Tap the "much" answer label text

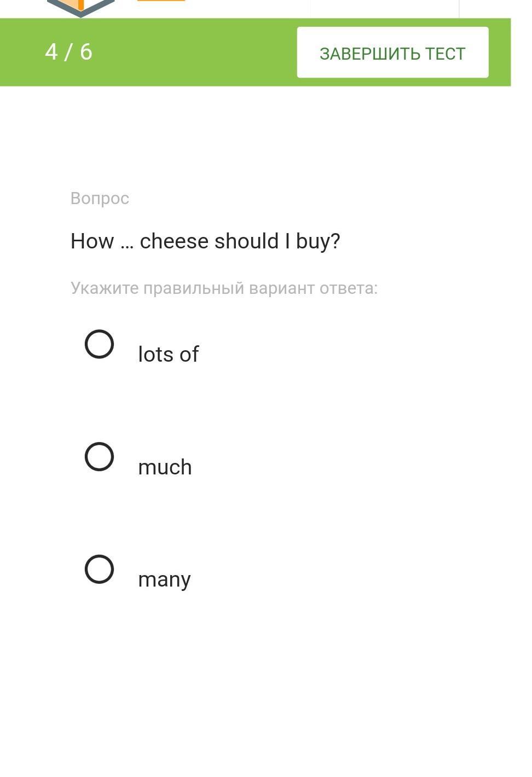(x=165, y=467)
